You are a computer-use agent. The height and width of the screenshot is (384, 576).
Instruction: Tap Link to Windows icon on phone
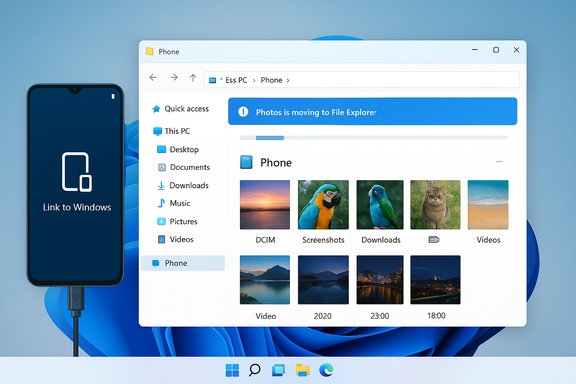(77, 172)
